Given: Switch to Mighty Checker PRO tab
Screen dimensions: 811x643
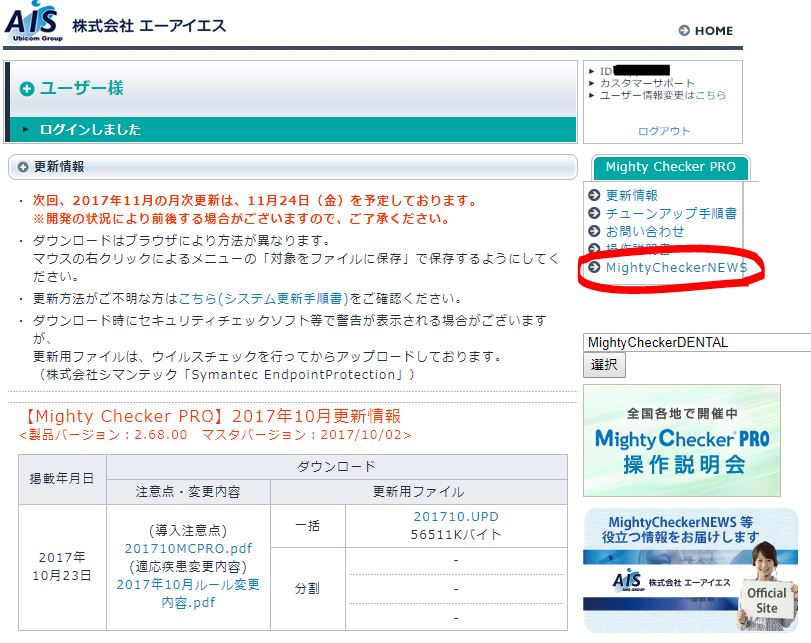Looking at the screenshot, I should click(670, 167).
